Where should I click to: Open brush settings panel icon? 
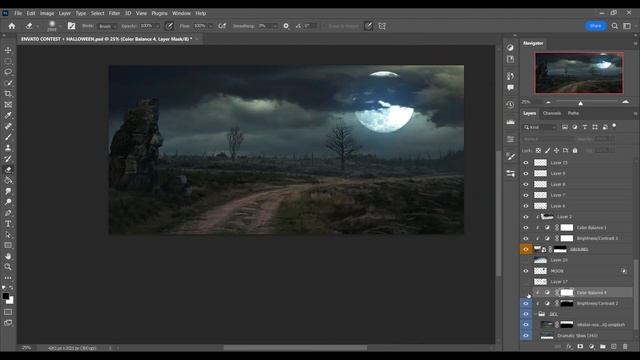pyautogui.click(x=71, y=26)
